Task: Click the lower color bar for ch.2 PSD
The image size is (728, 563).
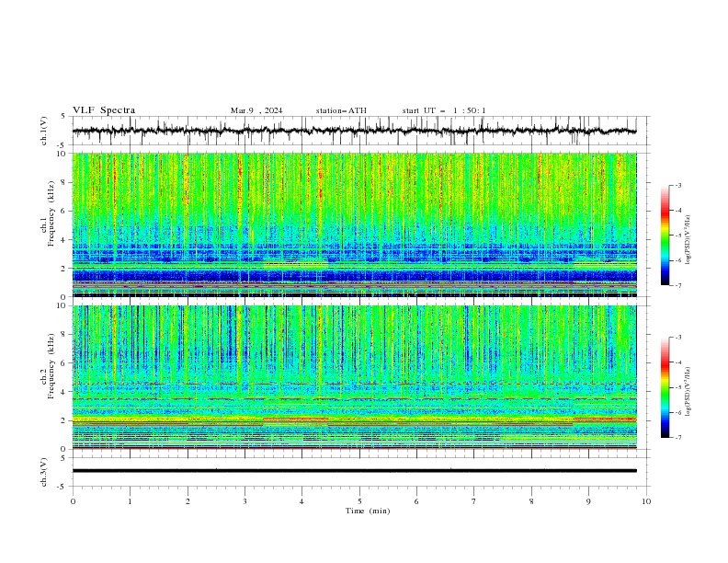Action: pyautogui.click(x=665, y=387)
